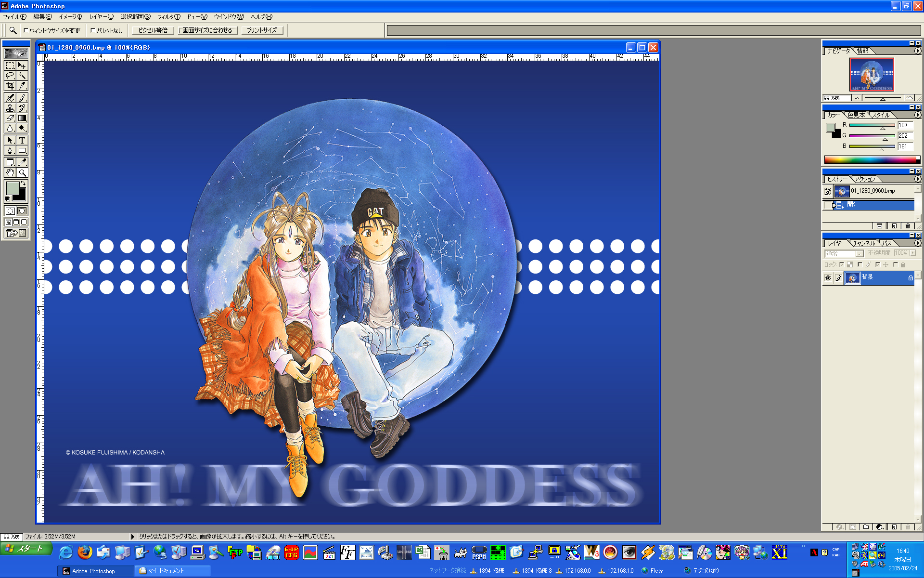This screenshot has height=578, width=924.
Task: Click the history panel trash icon
Action: click(908, 226)
